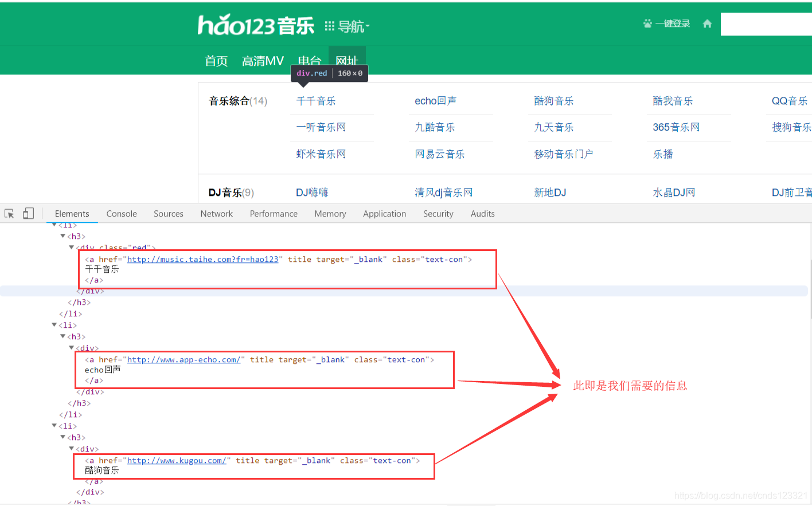Open the 酷我音乐 link
The width and height of the screenshot is (812, 506).
(x=673, y=101)
